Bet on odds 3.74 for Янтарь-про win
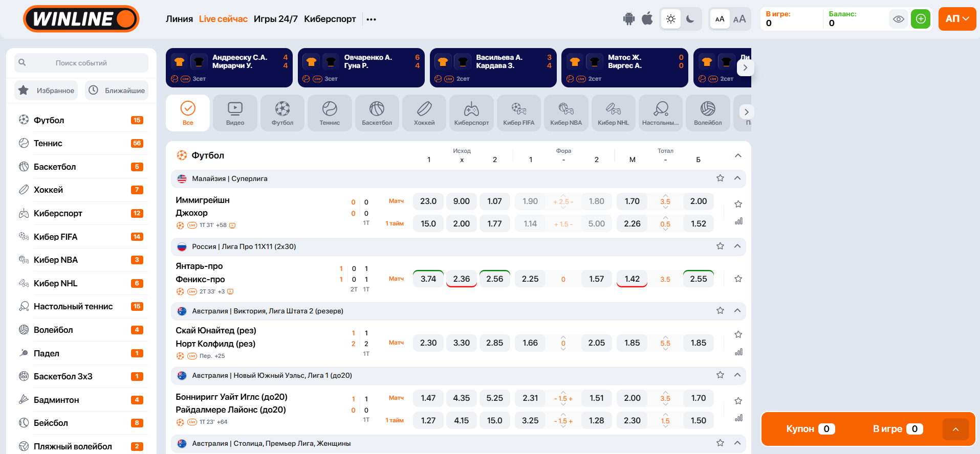Viewport: 980px width, 454px height. pyautogui.click(x=428, y=279)
